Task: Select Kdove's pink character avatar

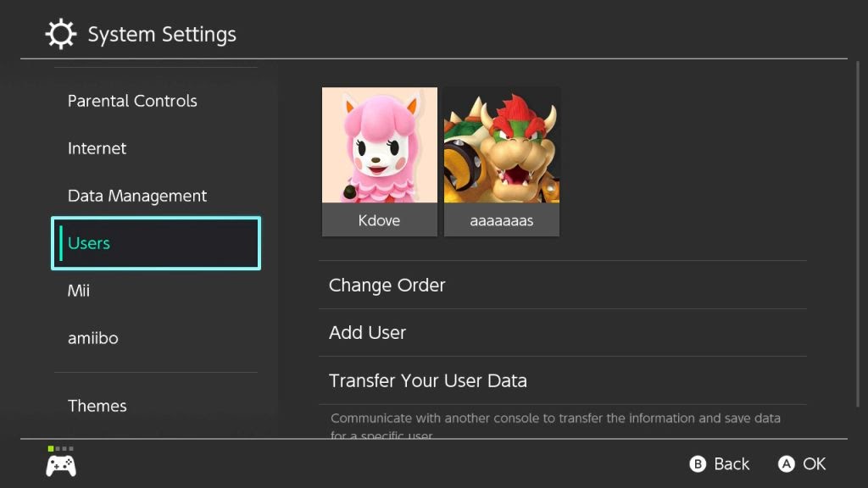Action: point(380,145)
